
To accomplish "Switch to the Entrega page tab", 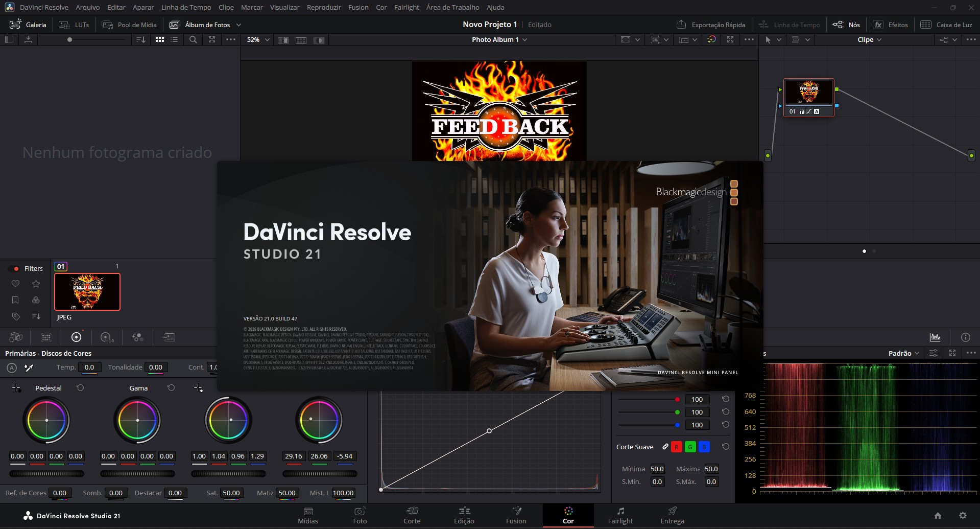I will 672,516.
